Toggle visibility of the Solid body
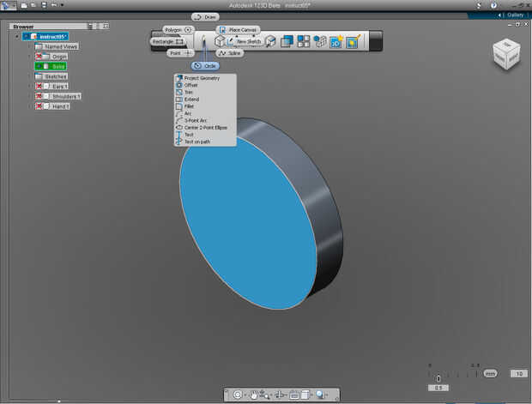The image size is (532, 404). (x=39, y=66)
